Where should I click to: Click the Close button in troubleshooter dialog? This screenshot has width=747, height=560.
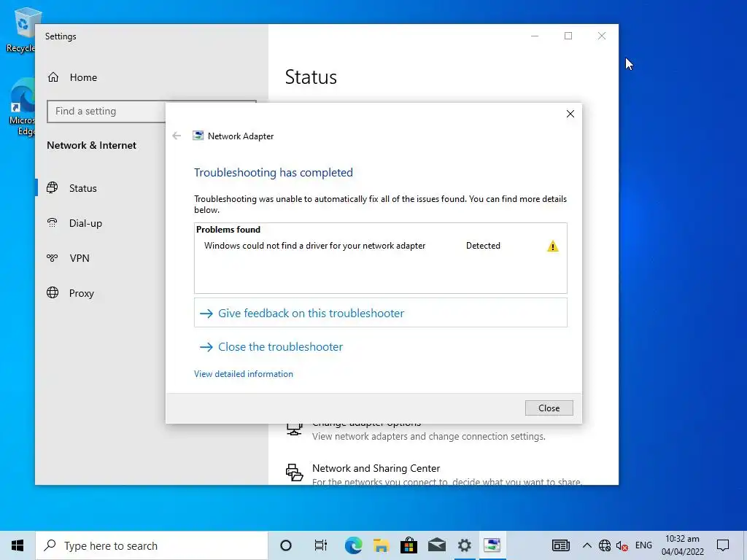click(x=549, y=408)
